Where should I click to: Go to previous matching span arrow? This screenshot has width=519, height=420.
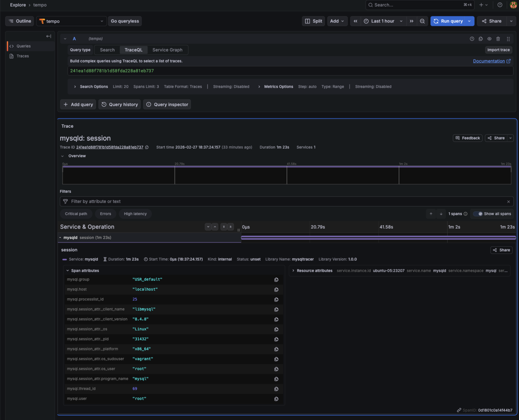tap(431, 214)
